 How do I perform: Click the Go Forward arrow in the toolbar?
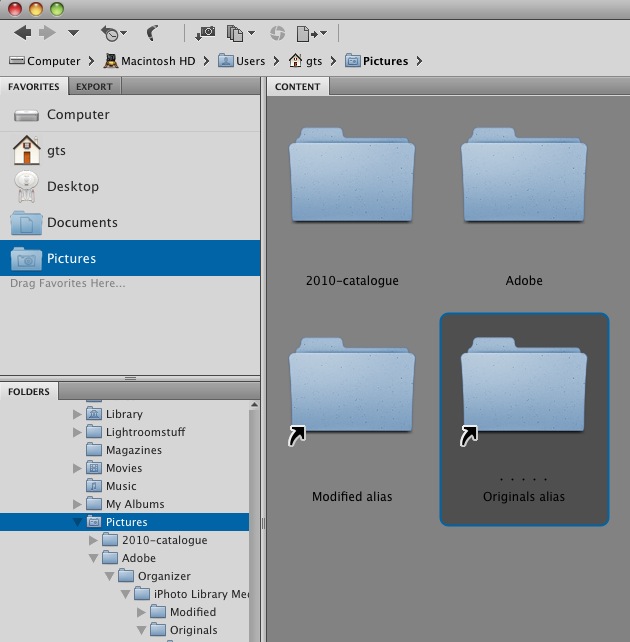tap(45, 33)
